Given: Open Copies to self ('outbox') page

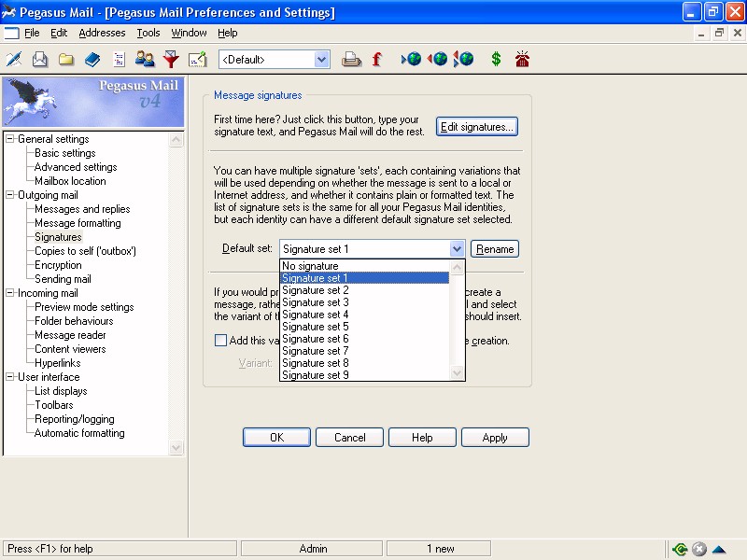Looking at the screenshot, I should coord(85,251).
